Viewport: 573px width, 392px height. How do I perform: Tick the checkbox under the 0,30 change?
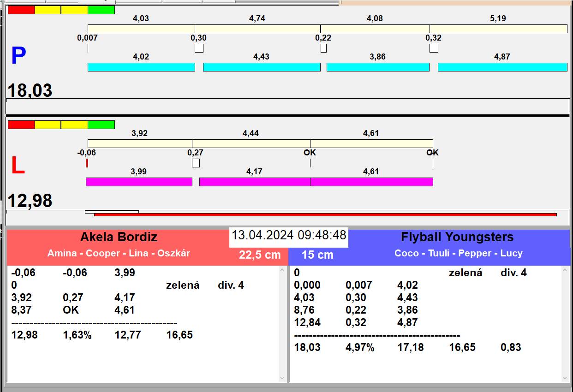[199, 48]
